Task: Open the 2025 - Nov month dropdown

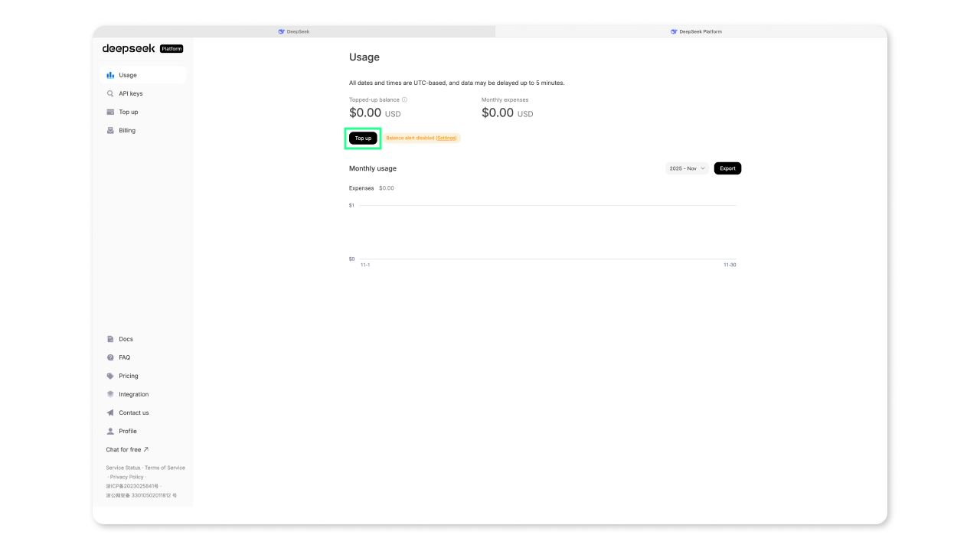Action: [x=688, y=168]
